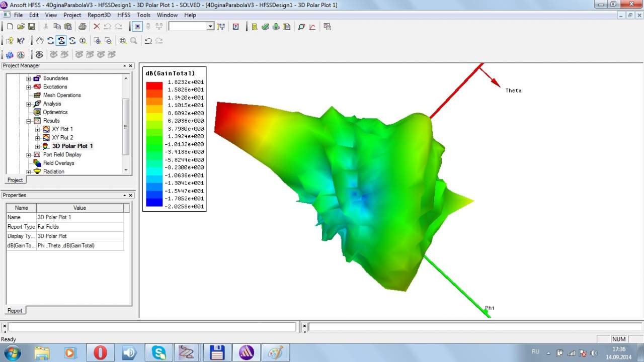
Task: Select 3D Polar Plot 1 in tree
Action: coord(72,146)
